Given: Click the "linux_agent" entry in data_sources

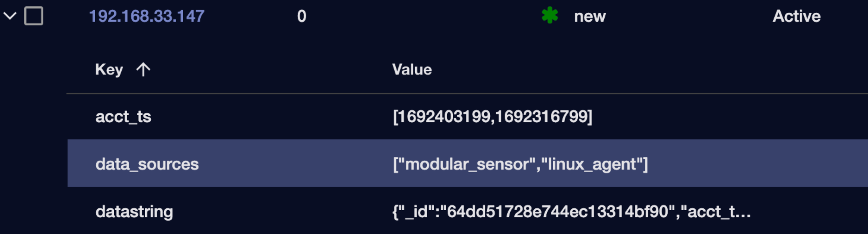Looking at the screenshot, I should [x=591, y=164].
